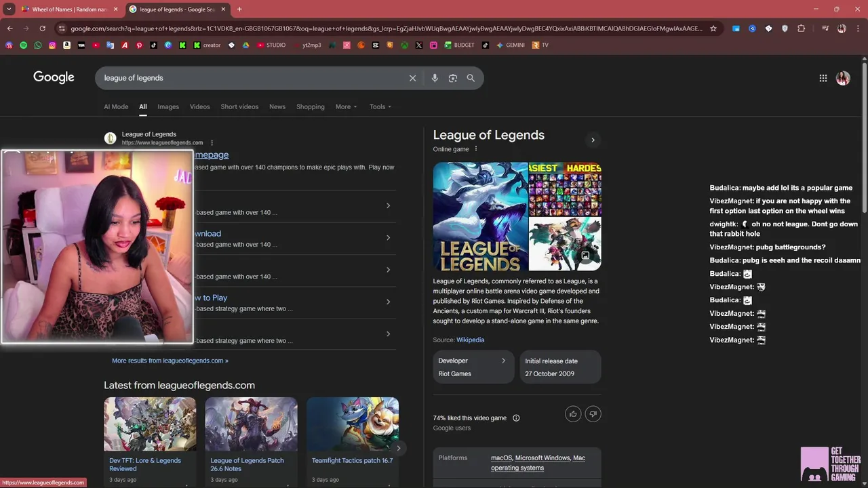Screen dimensions: 868x488
Task: Click the search by image lens icon
Action: click(453, 78)
